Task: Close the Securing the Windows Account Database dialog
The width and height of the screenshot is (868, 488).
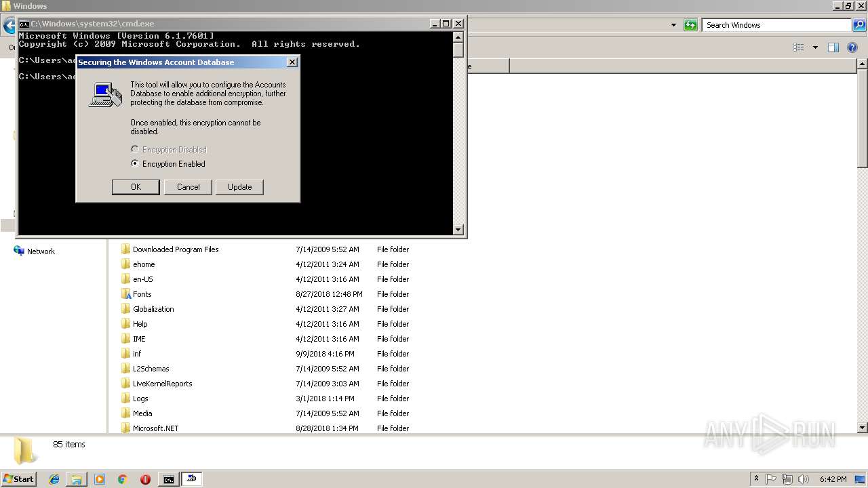Action: [292, 62]
